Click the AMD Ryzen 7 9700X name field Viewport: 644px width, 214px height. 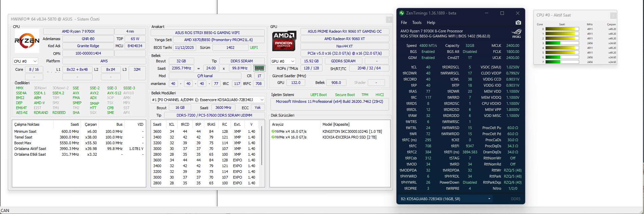[x=78, y=31]
